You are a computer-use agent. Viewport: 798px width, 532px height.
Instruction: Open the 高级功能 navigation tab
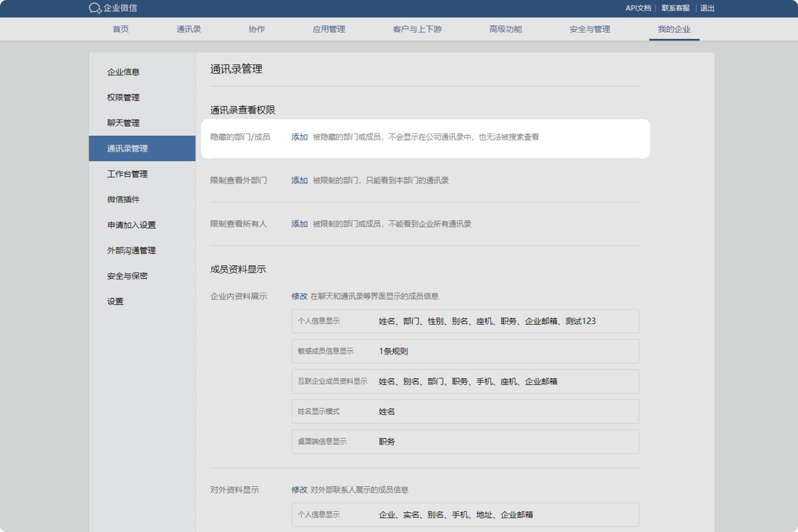[x=505, y=29]
